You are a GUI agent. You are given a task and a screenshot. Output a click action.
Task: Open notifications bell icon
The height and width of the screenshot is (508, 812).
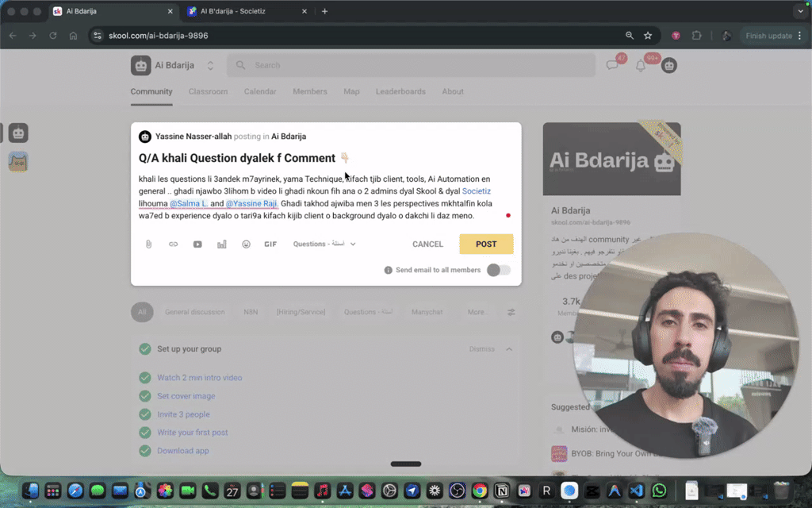[641, 66]
